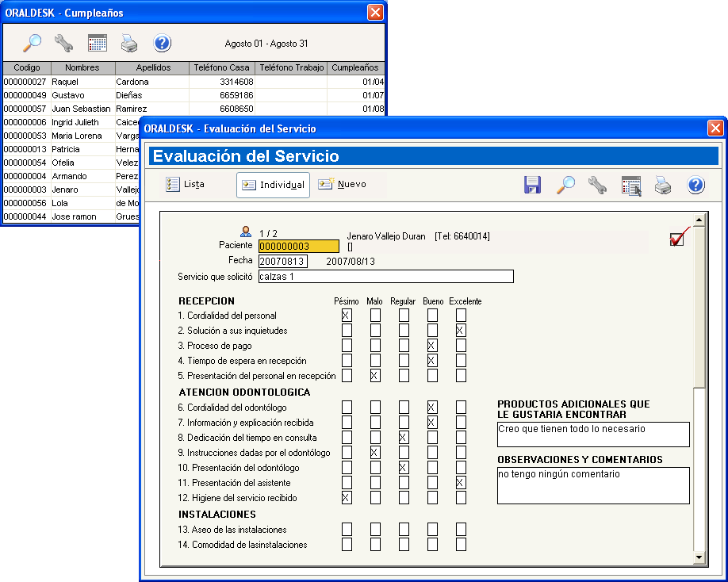Create a Nuevo evaluation record
This screenshot has height=582, width=728.
342,184
